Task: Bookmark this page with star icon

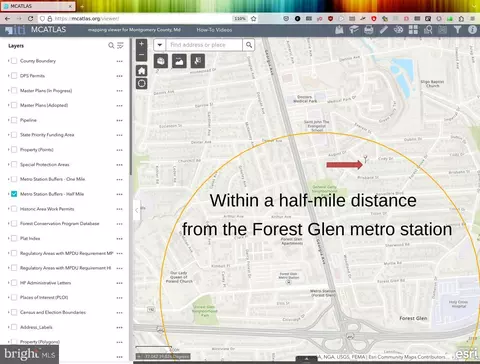Action: pyautogui.click(x=254, y=19)
